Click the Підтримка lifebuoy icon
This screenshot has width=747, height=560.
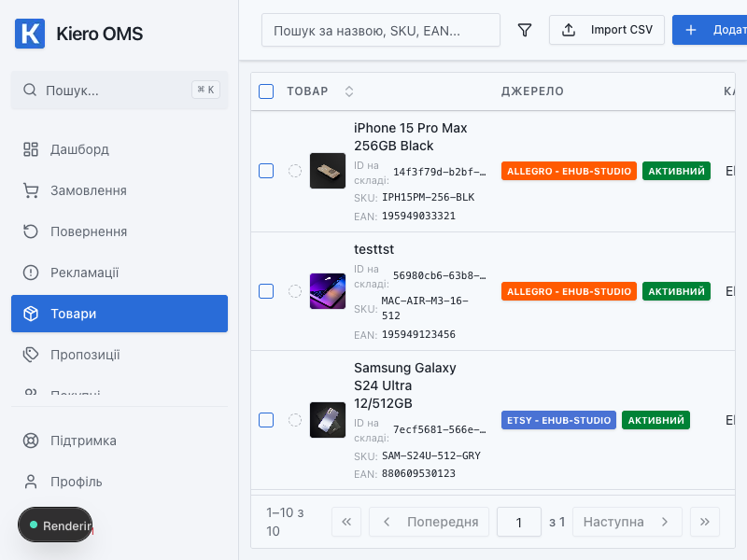click(31, 441)
